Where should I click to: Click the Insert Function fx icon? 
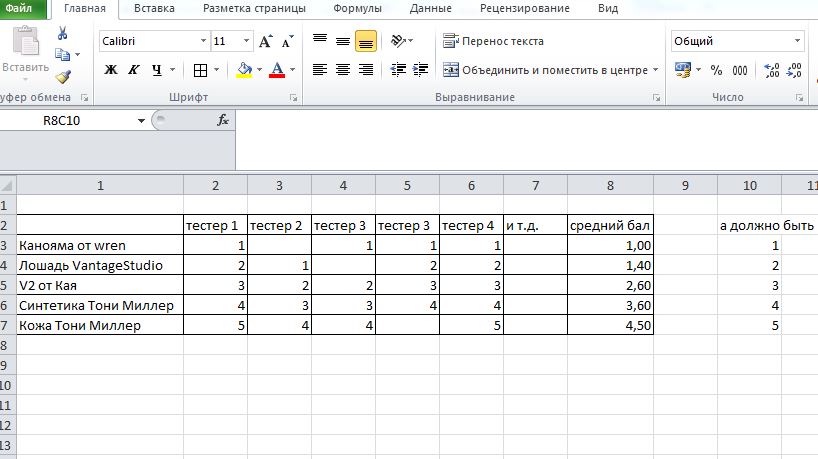[x=223, y=120]
